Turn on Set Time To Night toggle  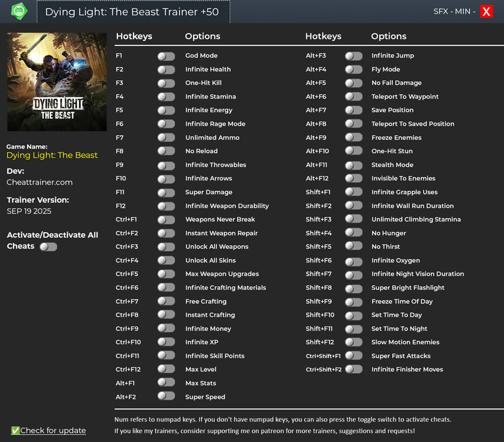tap(354, 329)
